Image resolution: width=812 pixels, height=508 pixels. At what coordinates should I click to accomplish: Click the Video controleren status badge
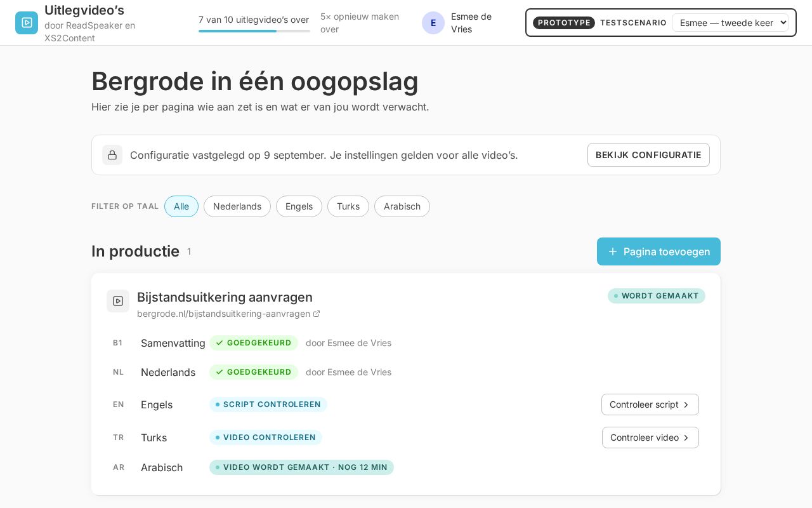[x=266, y=438]
